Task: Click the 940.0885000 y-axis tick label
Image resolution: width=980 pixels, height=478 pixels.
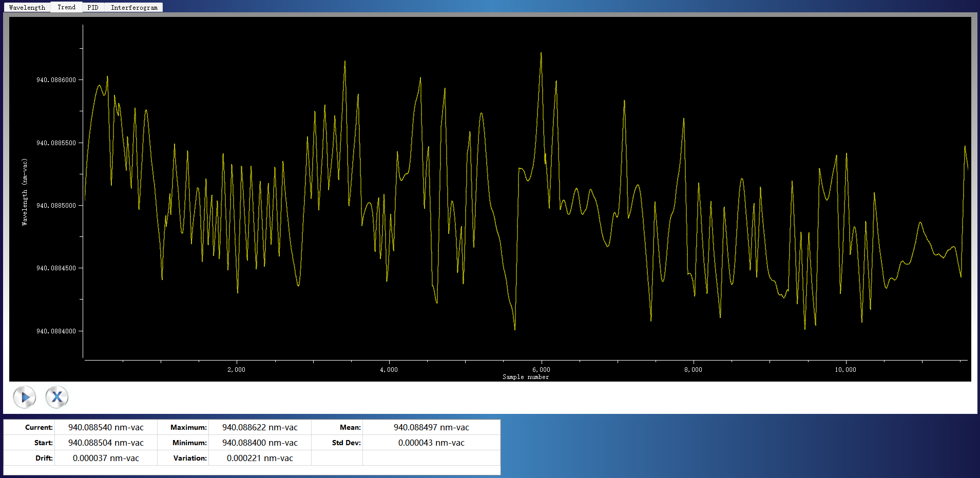Action: (56, 206)
